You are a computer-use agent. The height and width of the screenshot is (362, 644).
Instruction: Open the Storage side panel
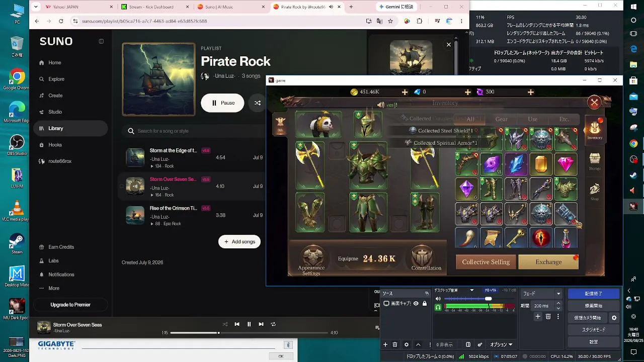[x=595, y=161]
